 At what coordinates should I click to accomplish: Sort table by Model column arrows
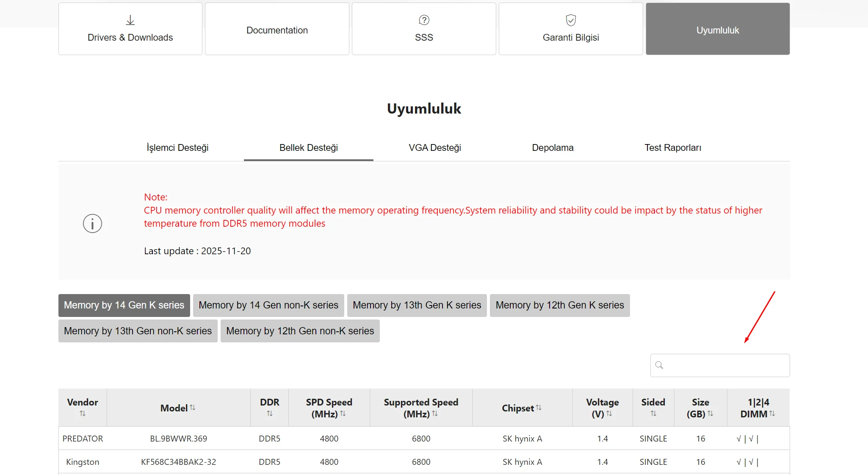(193, 408)
